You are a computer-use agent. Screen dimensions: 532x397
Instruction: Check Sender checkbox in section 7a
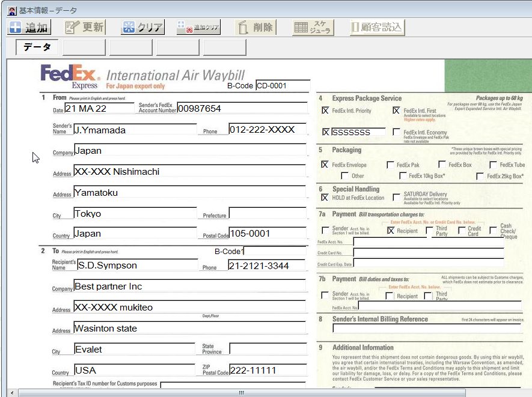[x=325, y=231]
